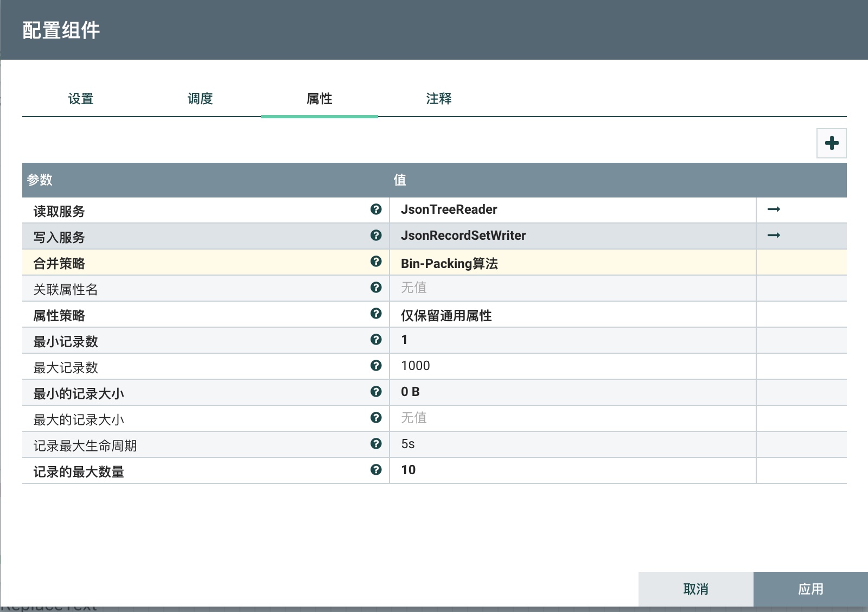Click the plus icon to add property
This screenshot has width=868, height=612.
tap(831, 143)
